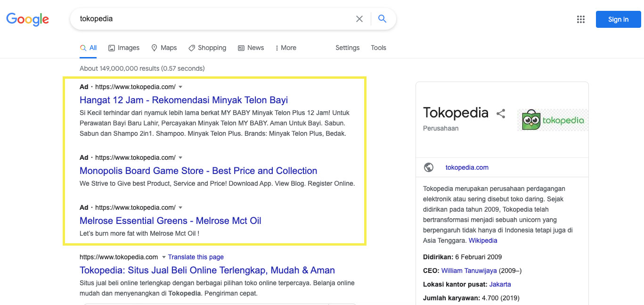The height and width of the screenshot is (305, 644).
Task: Open the More search categories menu
Action: 285,48
